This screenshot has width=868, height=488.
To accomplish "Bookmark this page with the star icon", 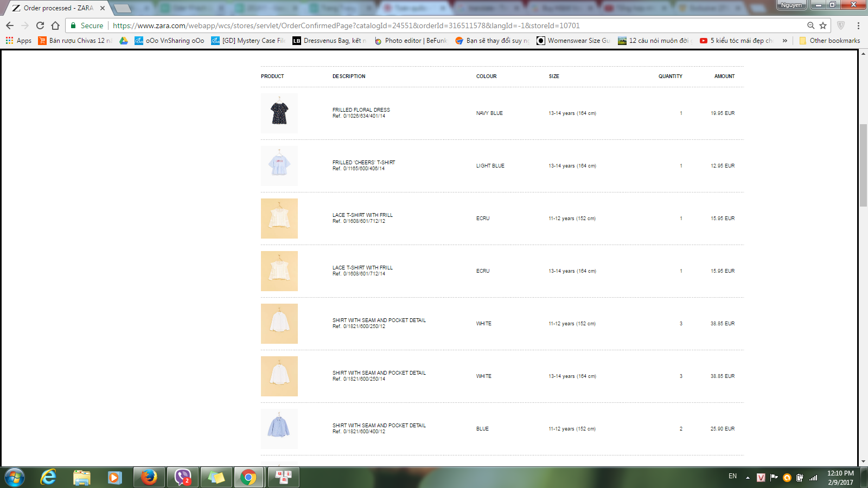I will [x=823, y=25].
